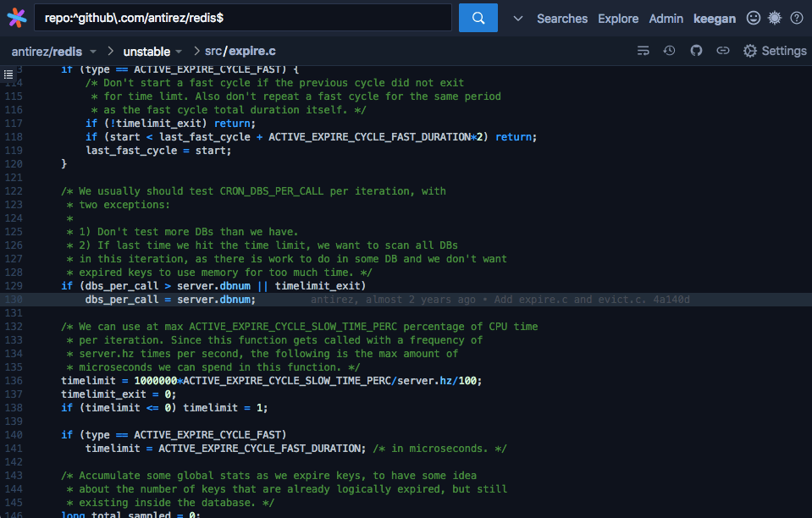Open keegan's user menu
Viewport: 812px width, 518px height.
tap(715, 18)
